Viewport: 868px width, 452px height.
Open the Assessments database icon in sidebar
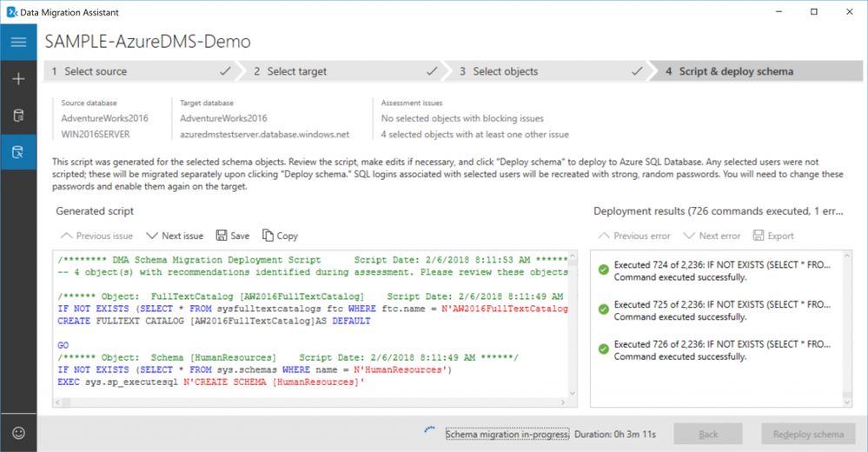[18, 116]
